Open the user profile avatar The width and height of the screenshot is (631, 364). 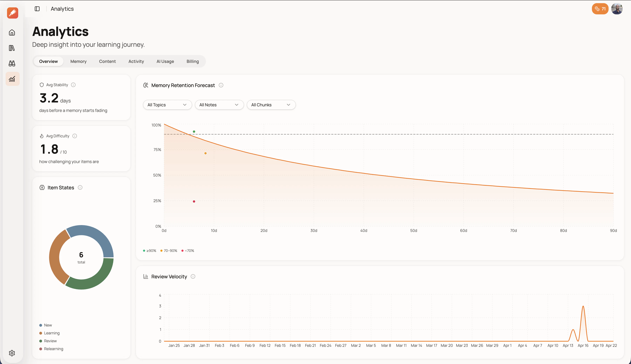click(617, 9)
